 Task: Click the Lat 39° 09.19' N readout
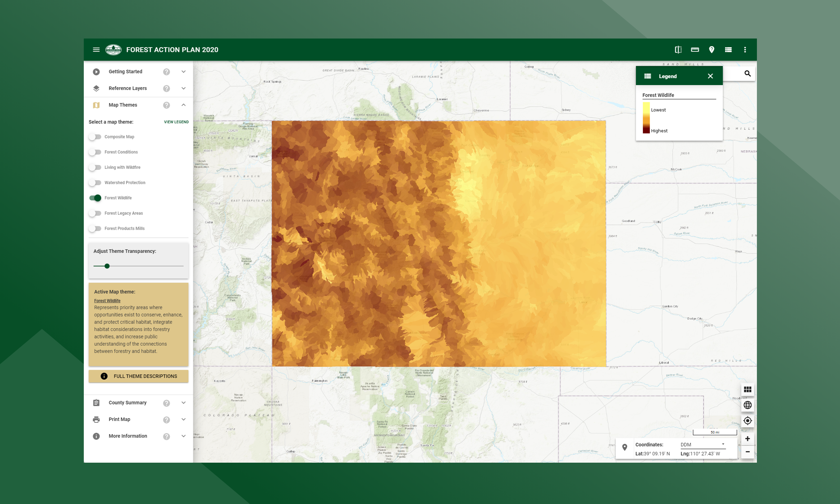click(x=652, y=454)
